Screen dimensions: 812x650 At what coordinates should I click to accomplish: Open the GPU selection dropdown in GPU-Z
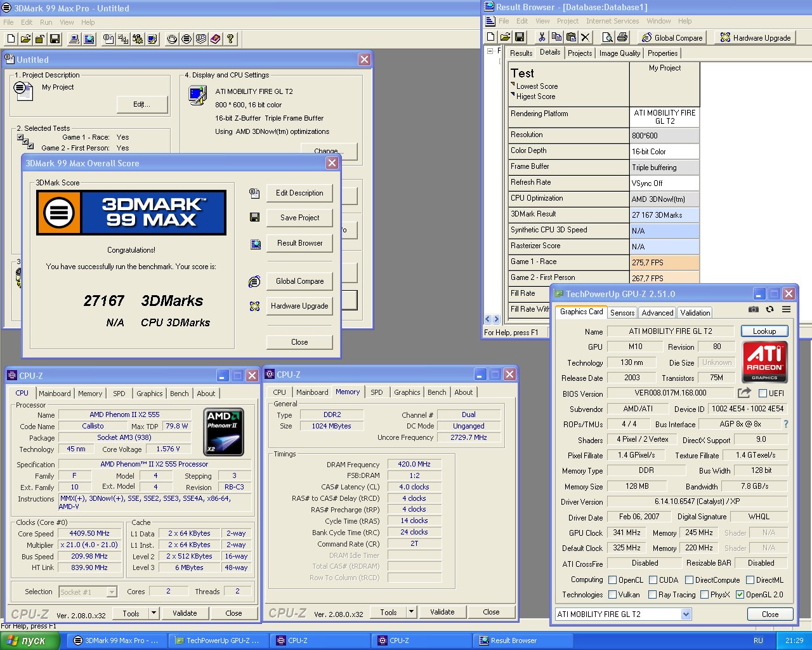coord(686,614)
